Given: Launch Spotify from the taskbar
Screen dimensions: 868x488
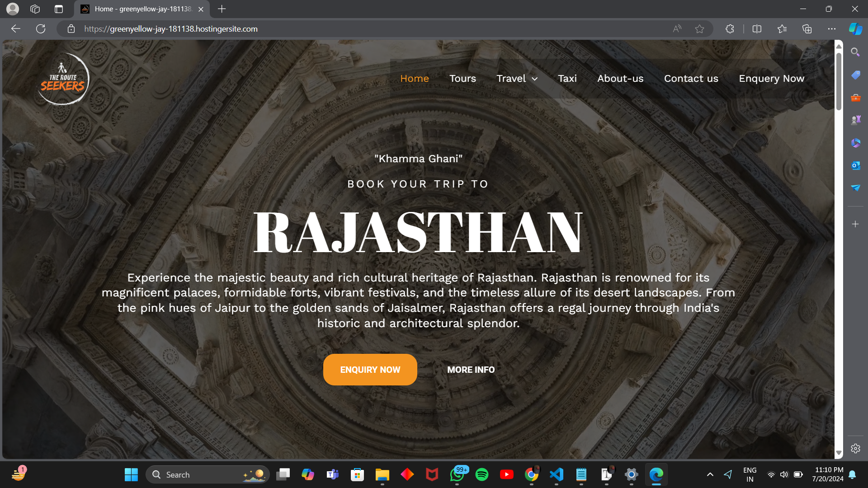Looking at the screenshot, I should click(x=482, y=474).
